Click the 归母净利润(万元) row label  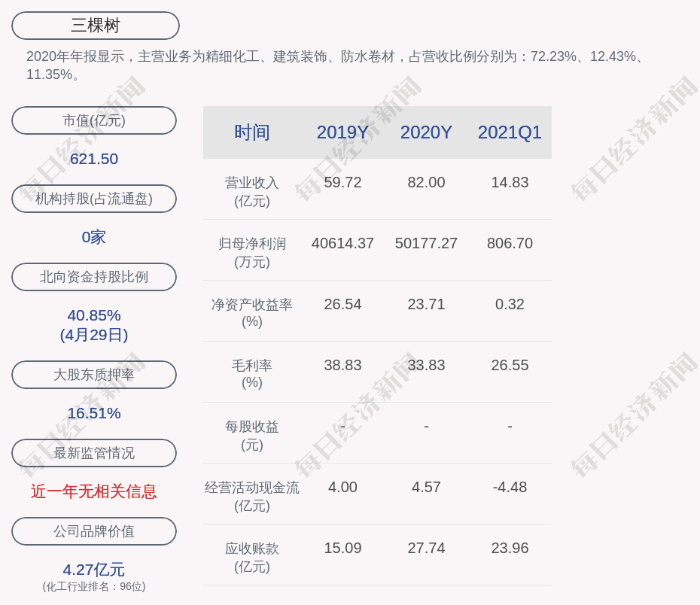click(x=252, y=253)
